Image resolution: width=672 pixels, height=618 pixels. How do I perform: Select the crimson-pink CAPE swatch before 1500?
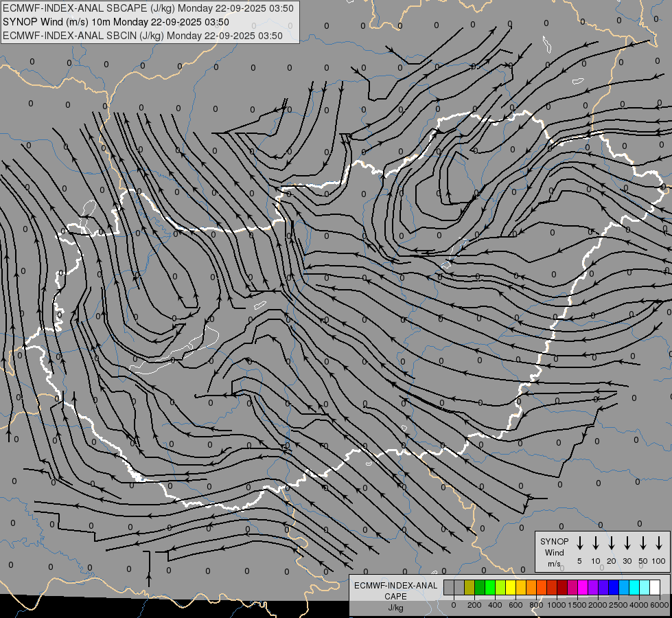click(572, 587)
